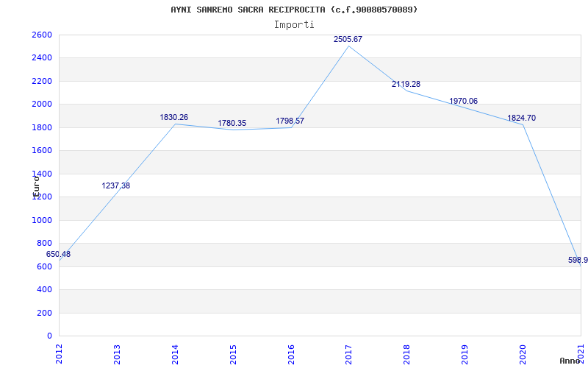Screen dimensions: 588x368
Task: Click the chart title AYNI SANREMO
Action: tap(294, 10)
